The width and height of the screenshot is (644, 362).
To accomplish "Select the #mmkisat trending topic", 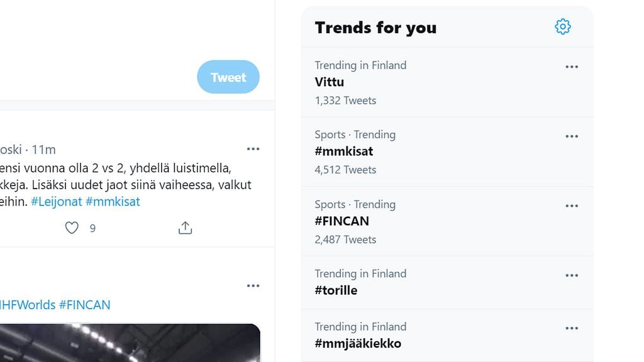I will point(344,151).
